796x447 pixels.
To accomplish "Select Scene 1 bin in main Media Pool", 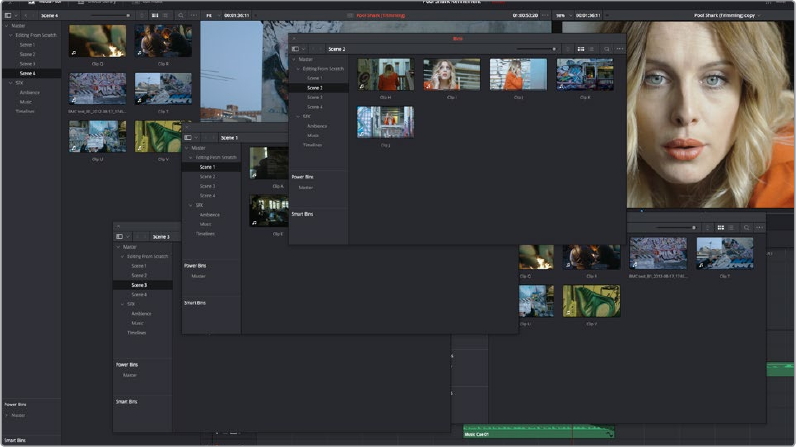I will (27, 45).
